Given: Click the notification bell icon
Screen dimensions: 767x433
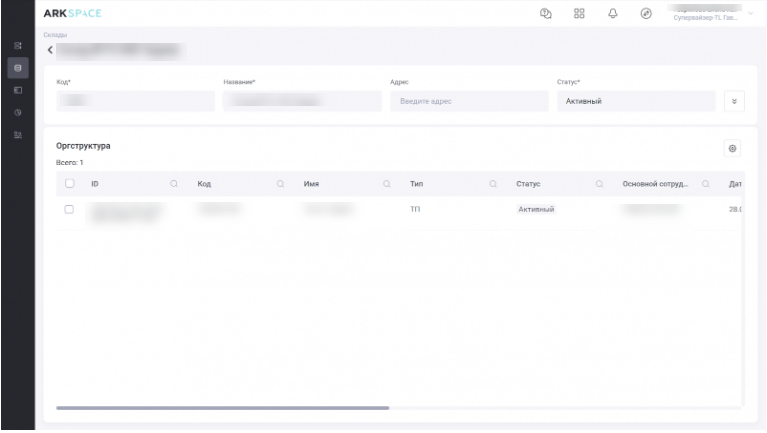Looking at the screenshot, I should (612, 13).
